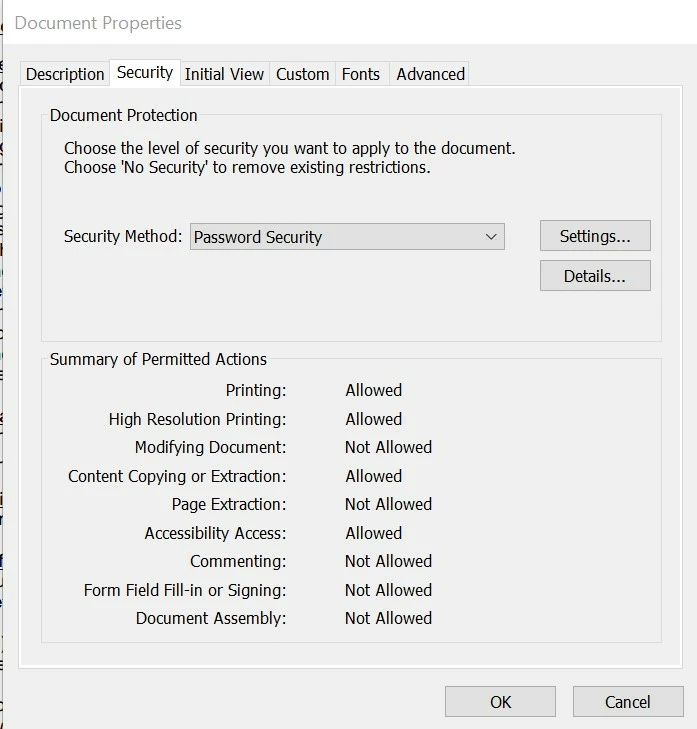Switch to the Description tab
697x729 pixels.
tap(65, 74)
